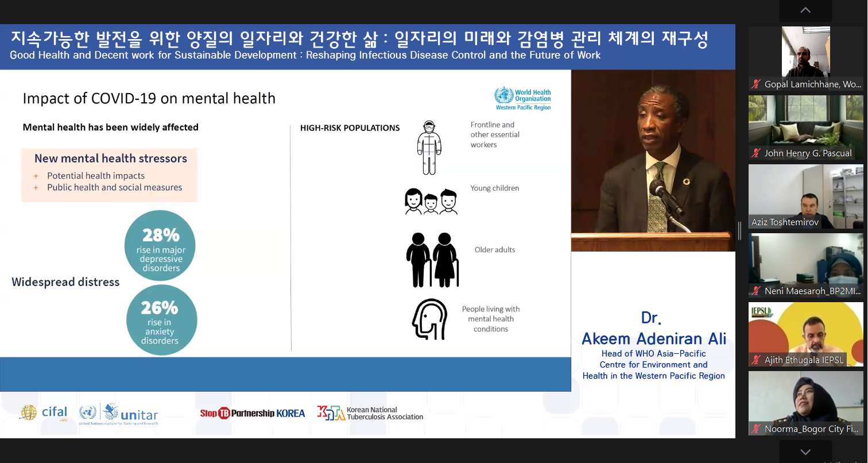Click muted mic icon beside Neni Maesaroh
The height and width of the screenshot is (463, 868).
[x=757, y=291]
